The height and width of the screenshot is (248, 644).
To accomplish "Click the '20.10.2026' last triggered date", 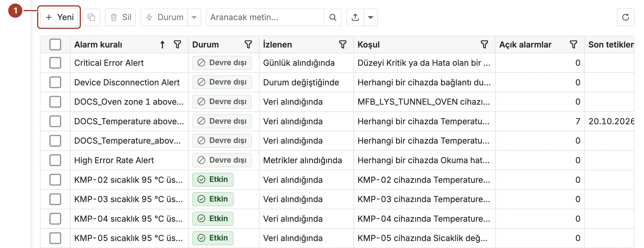I will [611, 121].
